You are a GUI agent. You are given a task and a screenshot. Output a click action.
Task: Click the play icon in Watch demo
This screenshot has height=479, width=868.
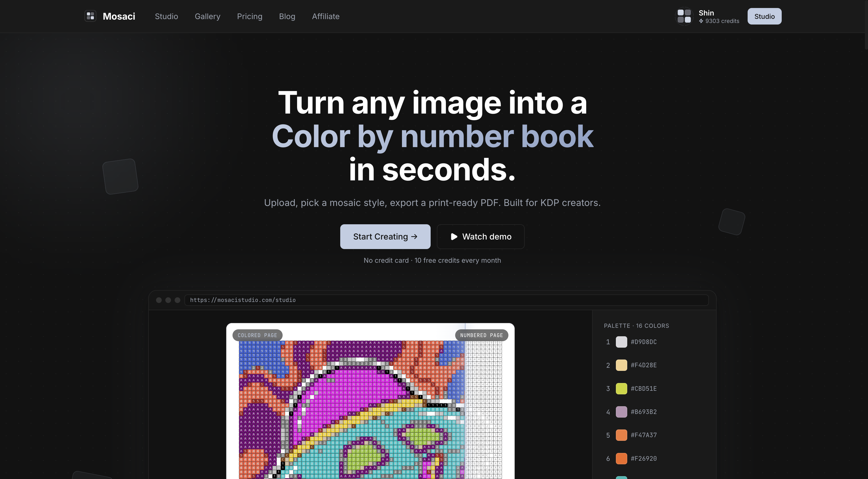(454, 237)
